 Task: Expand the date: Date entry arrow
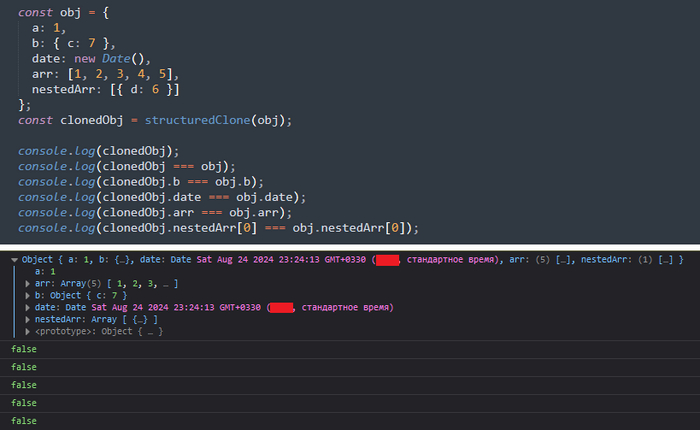click(27, 308)
